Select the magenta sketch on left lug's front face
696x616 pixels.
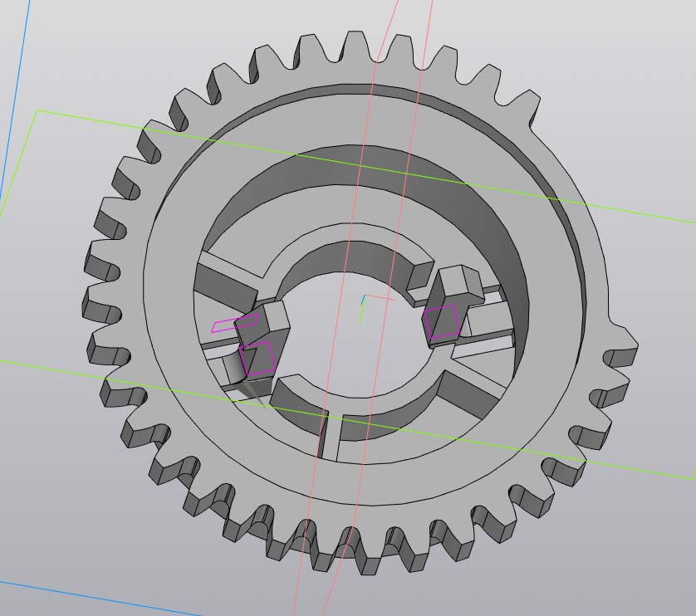257,358
